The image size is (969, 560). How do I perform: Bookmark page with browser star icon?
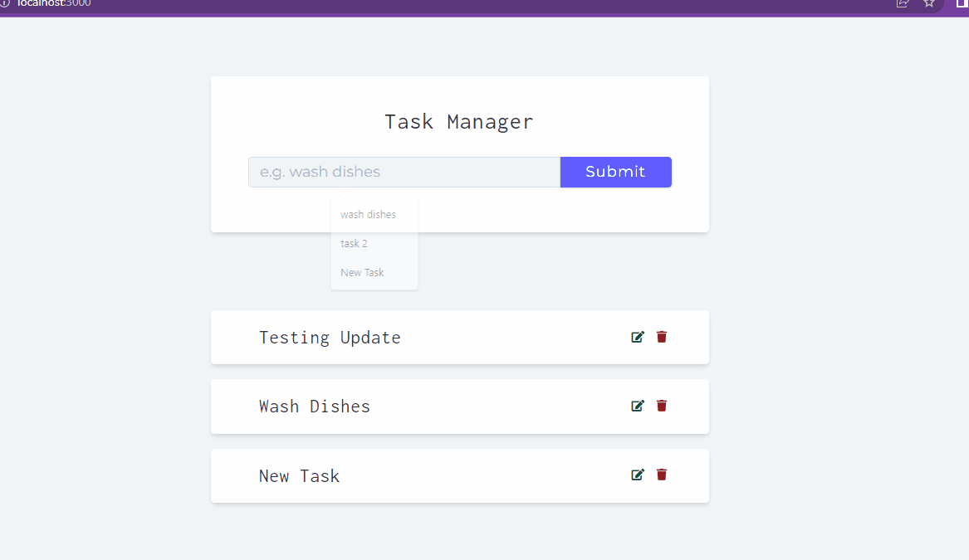(929, 3)
